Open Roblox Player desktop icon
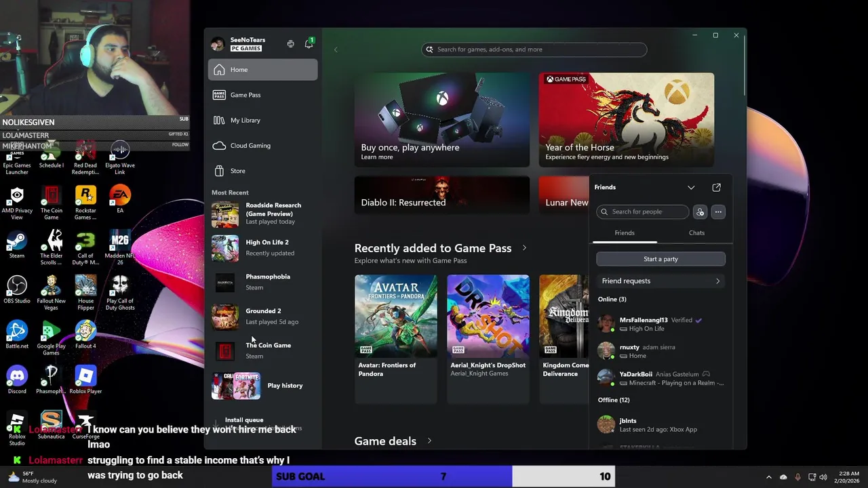 tap(85, 380)
